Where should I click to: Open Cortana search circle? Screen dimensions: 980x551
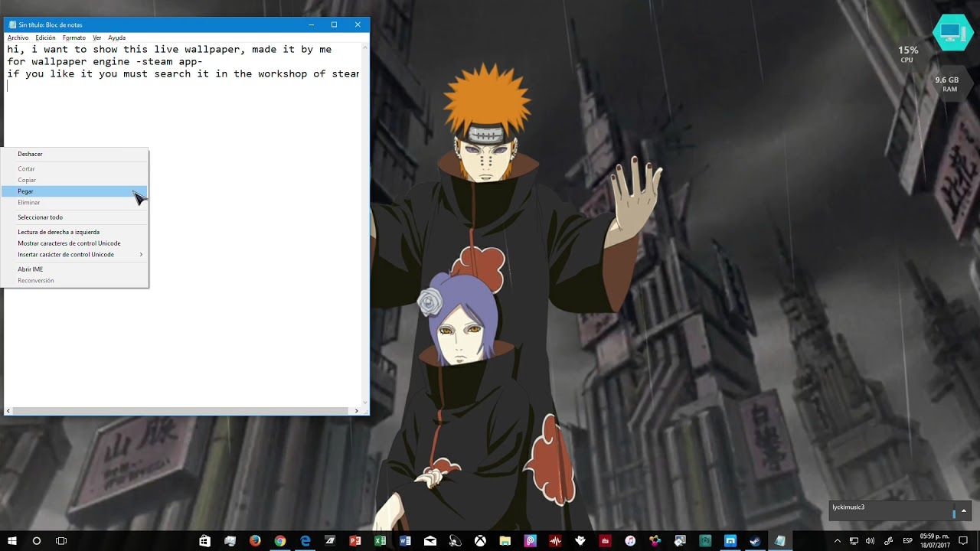coord(36,540)
